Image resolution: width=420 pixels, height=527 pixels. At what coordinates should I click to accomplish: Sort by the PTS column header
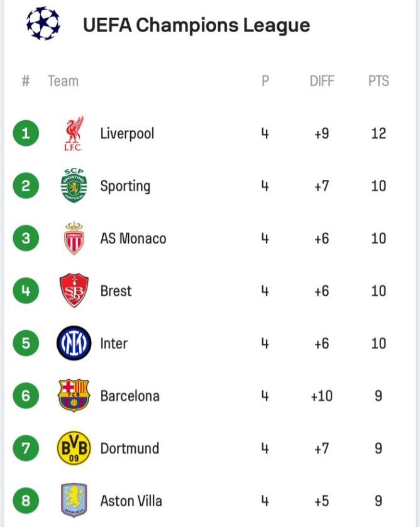click(x=379, y=81)
